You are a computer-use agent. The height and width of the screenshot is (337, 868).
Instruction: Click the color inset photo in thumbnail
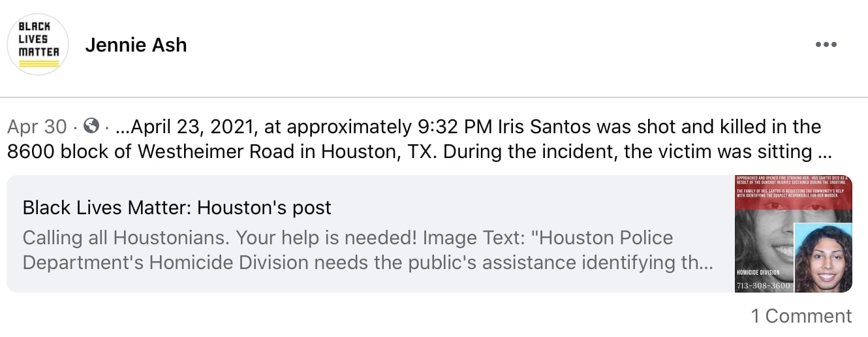click(x=822, y=258)
